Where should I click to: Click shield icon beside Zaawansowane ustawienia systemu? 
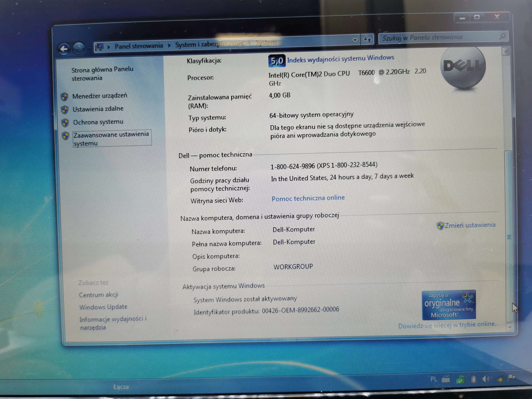point(66,136)
